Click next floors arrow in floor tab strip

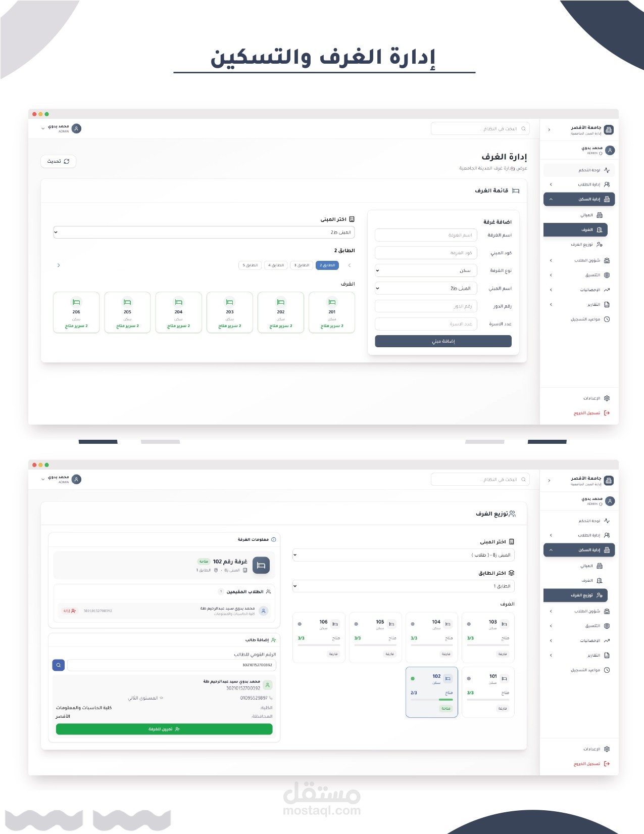point(59,265)
